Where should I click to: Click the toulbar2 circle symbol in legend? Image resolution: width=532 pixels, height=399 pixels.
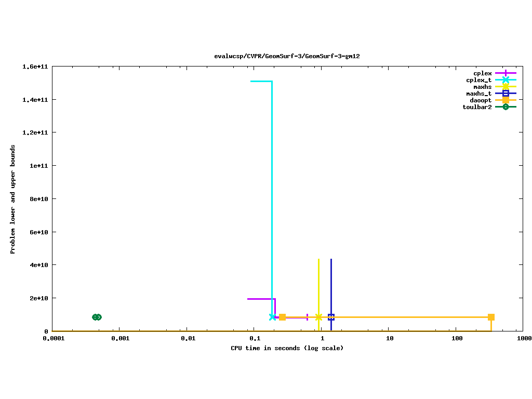tap(506, 107)
